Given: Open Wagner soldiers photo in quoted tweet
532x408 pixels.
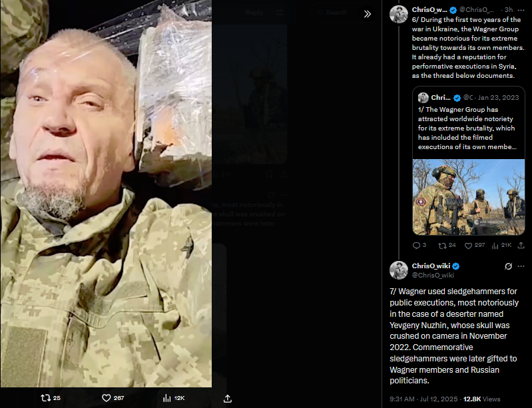Looking at the screenshot, I should coord(469,197).
